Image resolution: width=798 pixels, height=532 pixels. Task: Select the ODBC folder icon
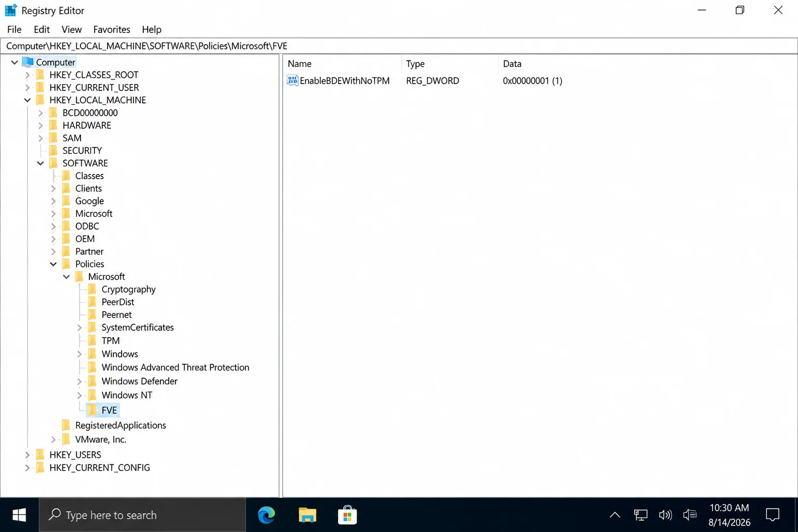tap(66, 226)
